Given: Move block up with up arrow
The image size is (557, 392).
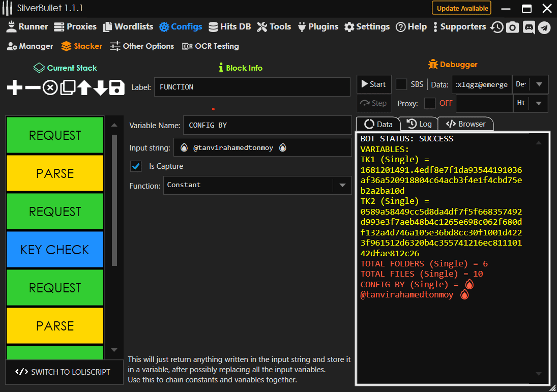Looking at the screenshot, I should [x=84, y=87].
